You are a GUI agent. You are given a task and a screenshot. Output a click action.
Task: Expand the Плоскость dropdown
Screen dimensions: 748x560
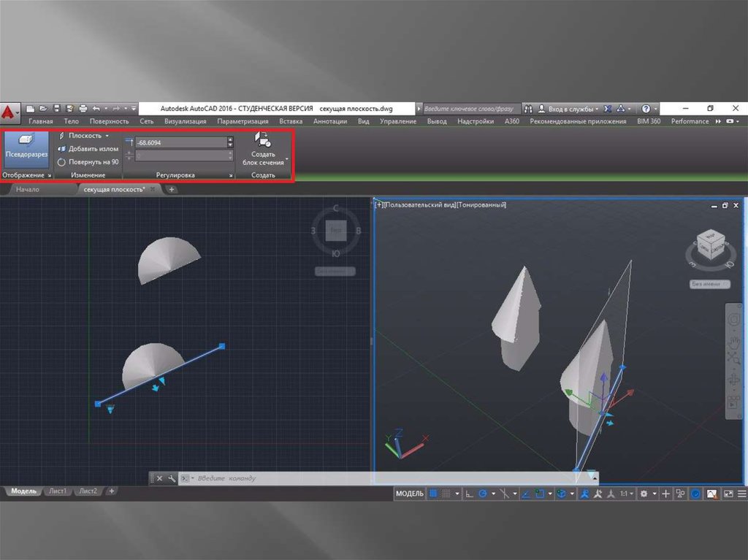coord(107,136)
